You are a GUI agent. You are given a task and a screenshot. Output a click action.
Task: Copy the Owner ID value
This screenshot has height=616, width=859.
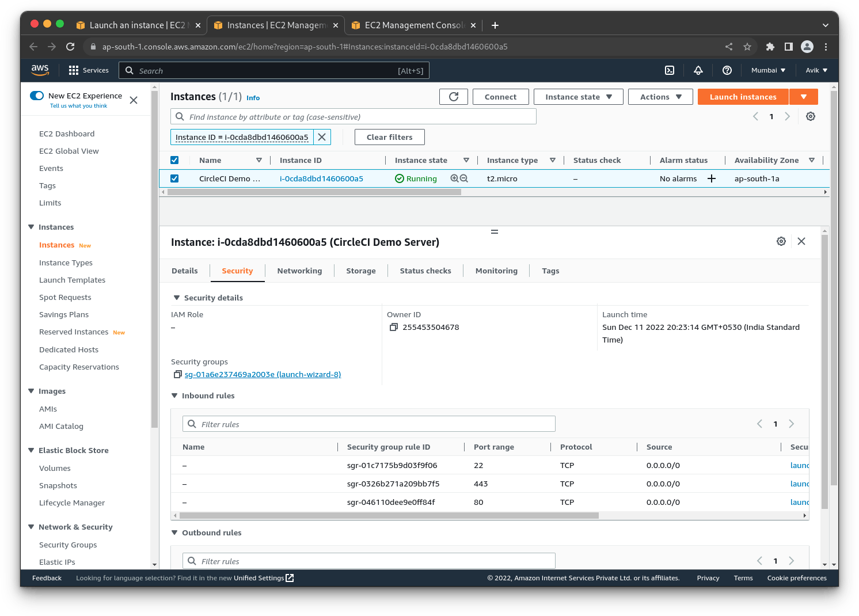(x=394, y=327)
